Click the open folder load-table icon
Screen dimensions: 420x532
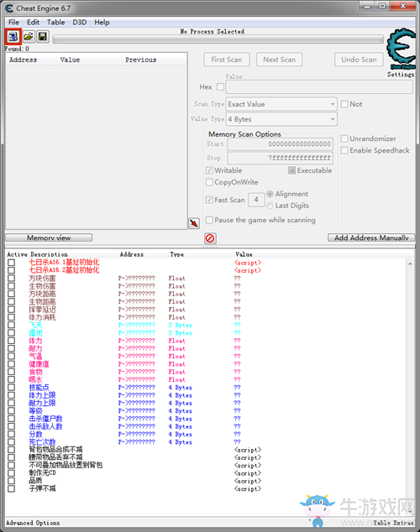29,36
